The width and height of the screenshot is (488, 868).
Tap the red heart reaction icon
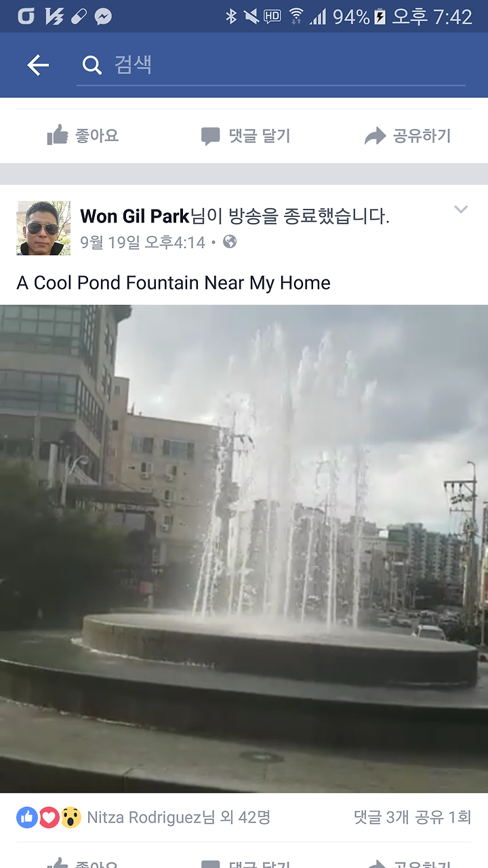point(49,817)
